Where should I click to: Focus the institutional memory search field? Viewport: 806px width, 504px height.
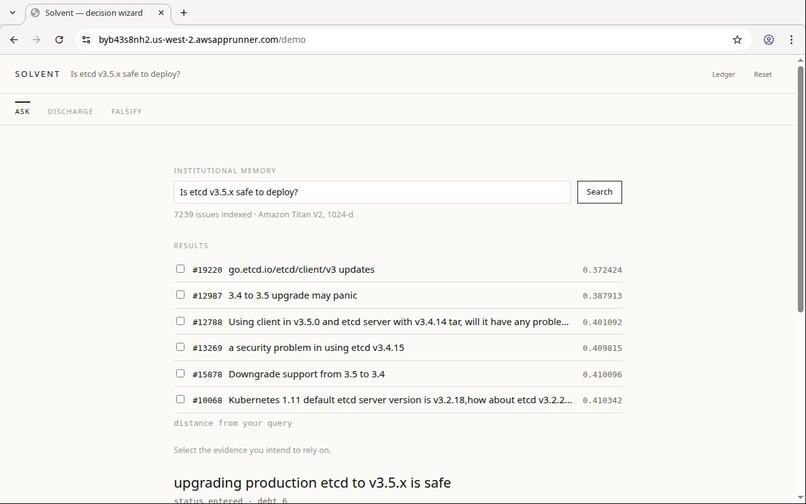point(372,192)
